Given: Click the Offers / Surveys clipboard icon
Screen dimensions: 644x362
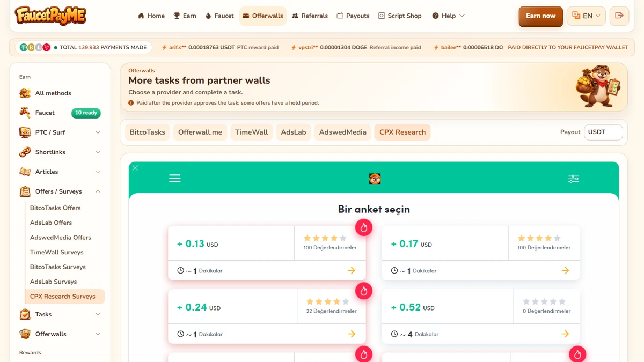Looking at the screenshot, I should click(x=25, y=191).
